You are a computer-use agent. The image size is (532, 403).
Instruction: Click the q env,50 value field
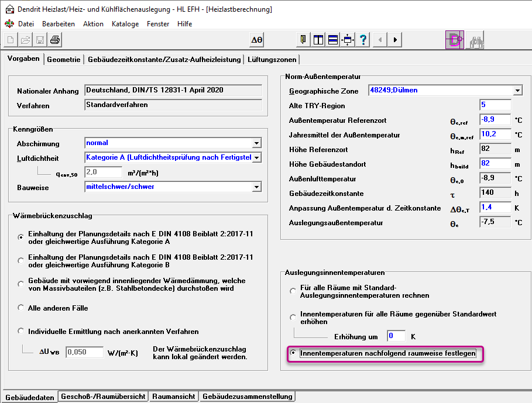pos(103,172)
